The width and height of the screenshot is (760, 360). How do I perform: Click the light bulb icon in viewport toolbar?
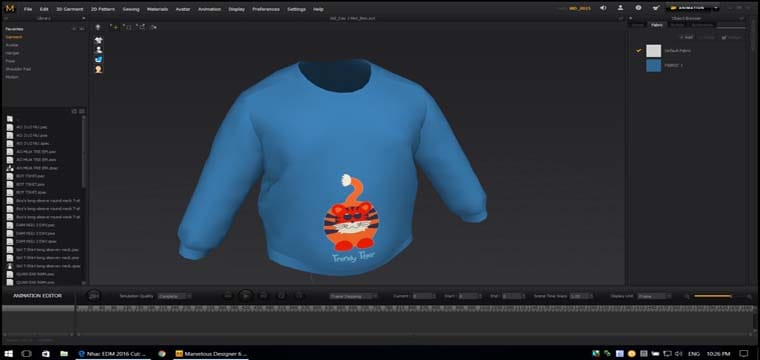(x=98, y=27)
